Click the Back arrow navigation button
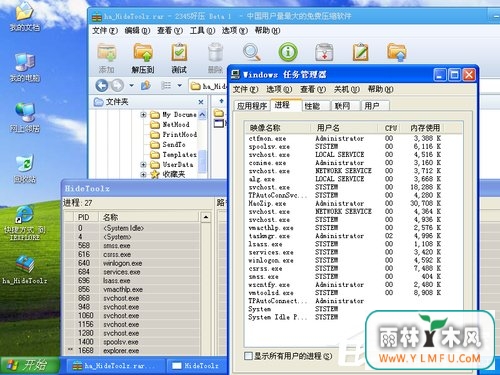The width and height of the screenshot is (500, 375). pyautogui.click(x=102, y=86)
